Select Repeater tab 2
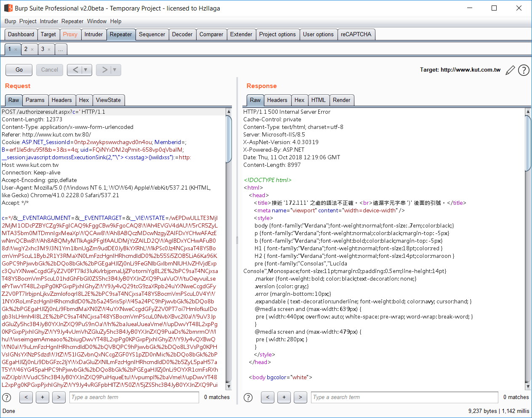Viewport: 532px width, 418px height. tap(26, 49)
